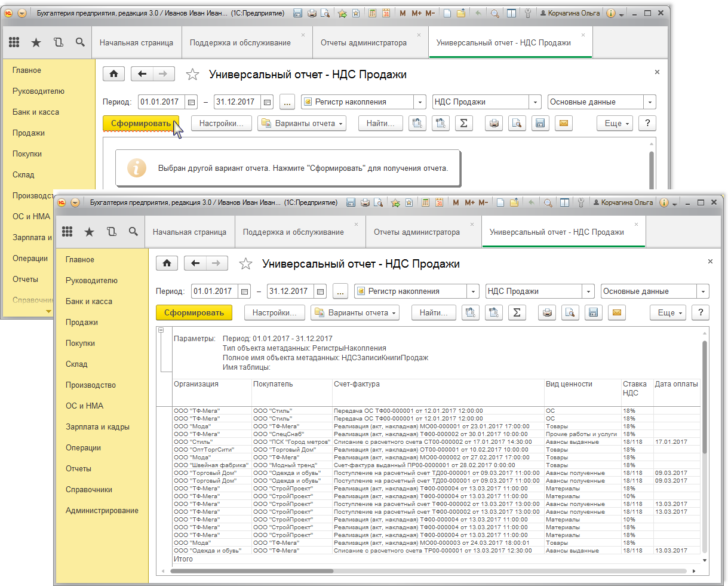Click the Настройки... button in the front window

click(274, 312)
